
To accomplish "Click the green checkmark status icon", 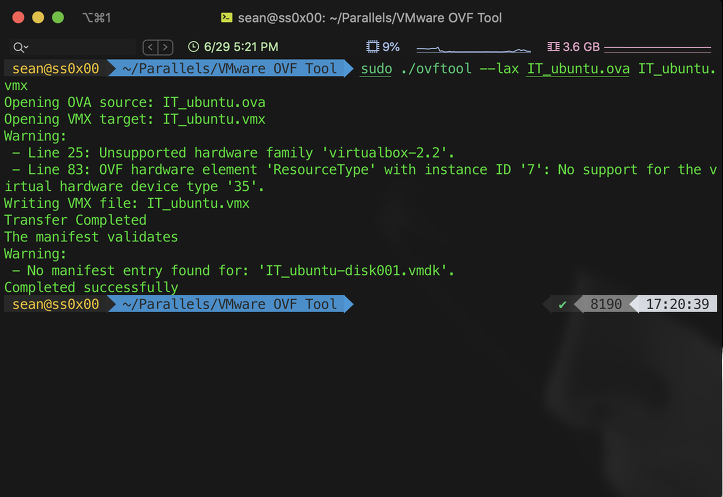I will tap(562, 305).
